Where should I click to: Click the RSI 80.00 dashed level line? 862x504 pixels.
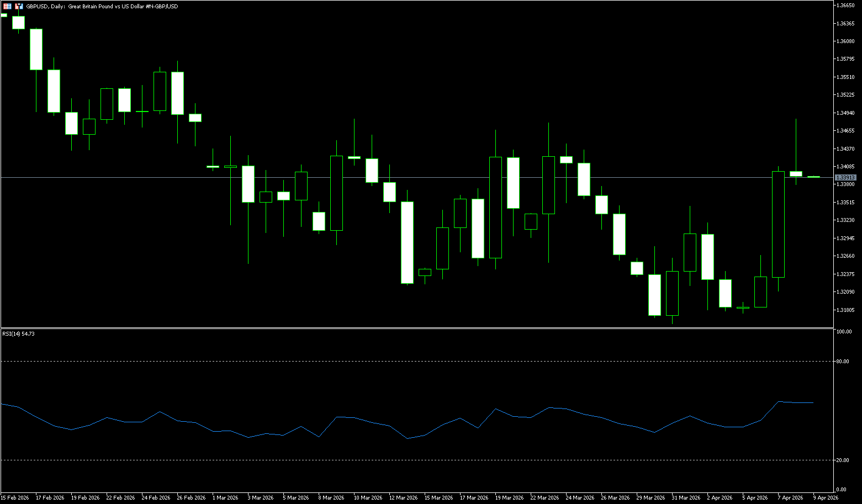[x=387, y=361]
